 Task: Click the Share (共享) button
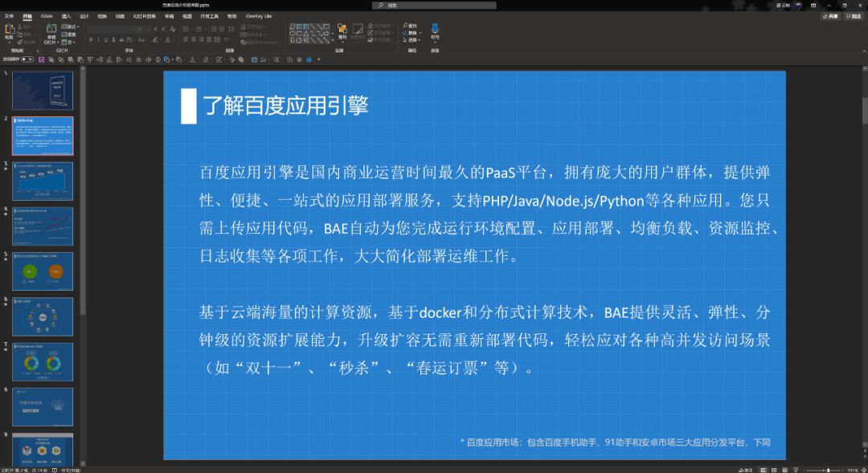coord(830,17)
